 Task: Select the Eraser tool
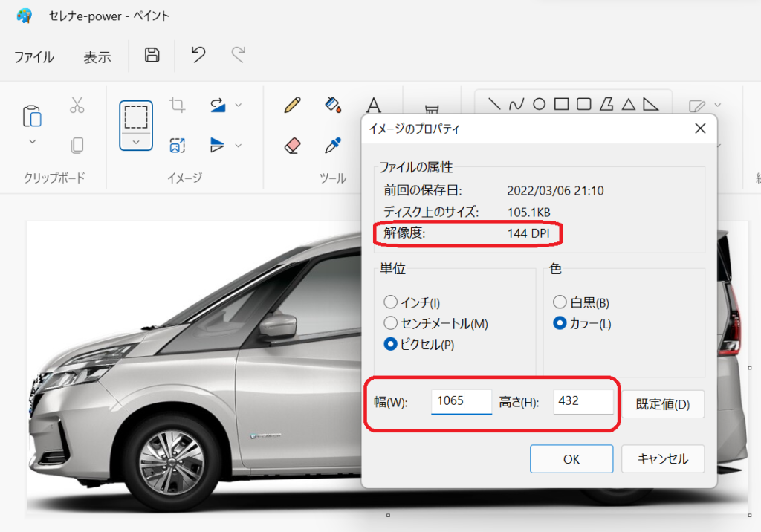click(x=292, y=145)
